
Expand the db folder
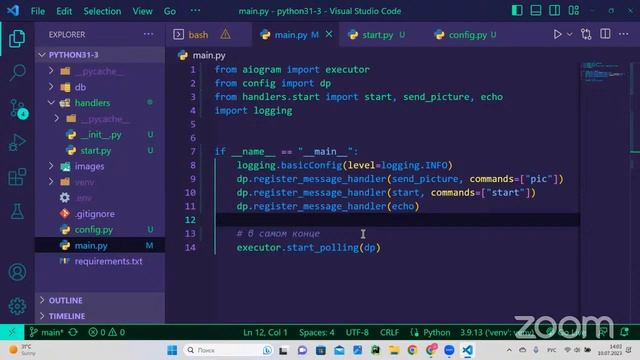100,87
